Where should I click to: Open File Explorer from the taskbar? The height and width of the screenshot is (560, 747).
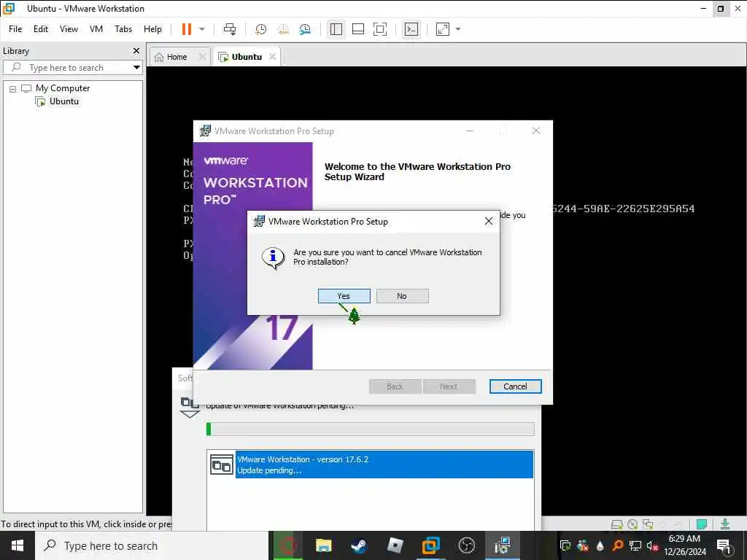(323, 545)
